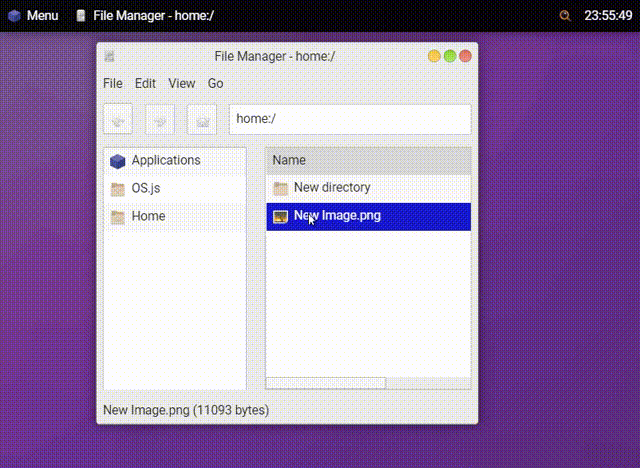The width and height of the screenshot is (640, 468).
Task: Open the Edit menu
Action: point(145,83)
